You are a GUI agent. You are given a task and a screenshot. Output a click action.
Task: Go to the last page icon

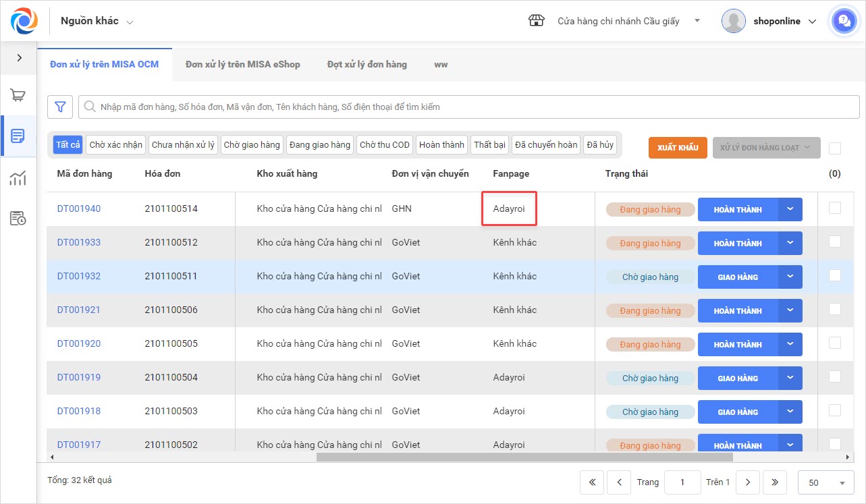point(775,482)
